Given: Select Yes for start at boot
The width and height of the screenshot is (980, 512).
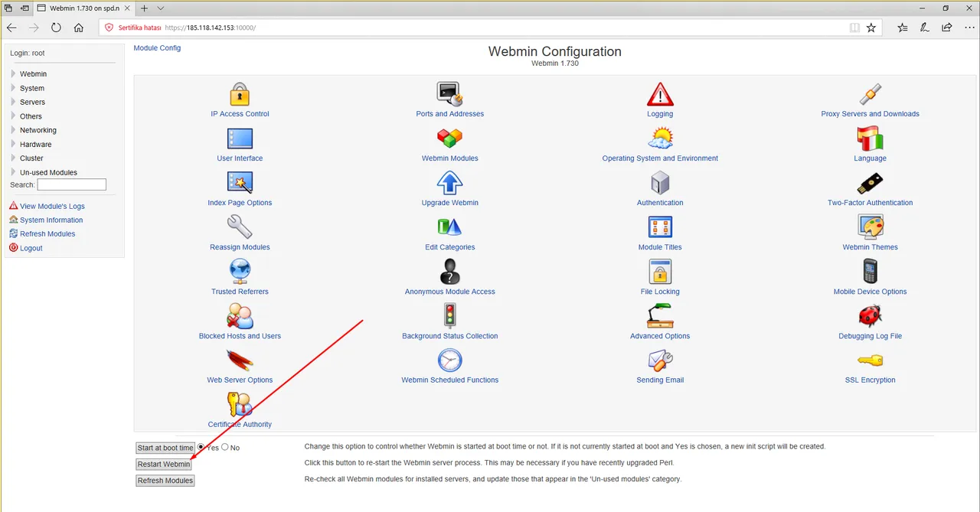Looking at the screenshot, I should 201,447.
